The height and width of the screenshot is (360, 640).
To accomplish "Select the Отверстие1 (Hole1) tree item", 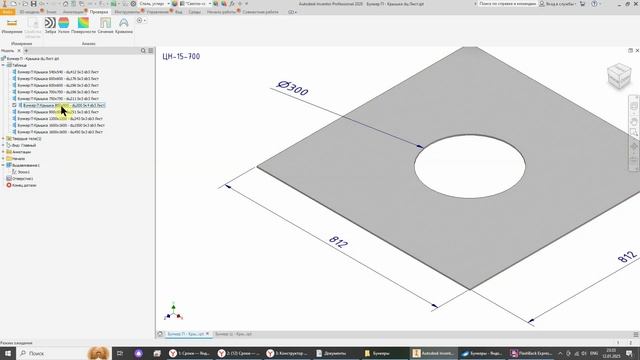I will click(x=22, y=178).
